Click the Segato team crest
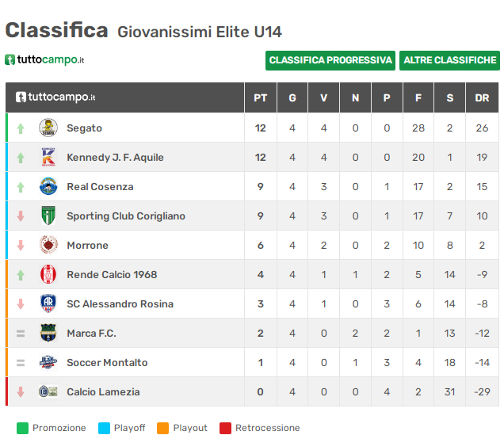Viewport: 504px width, 435px height. pos(48,128)
